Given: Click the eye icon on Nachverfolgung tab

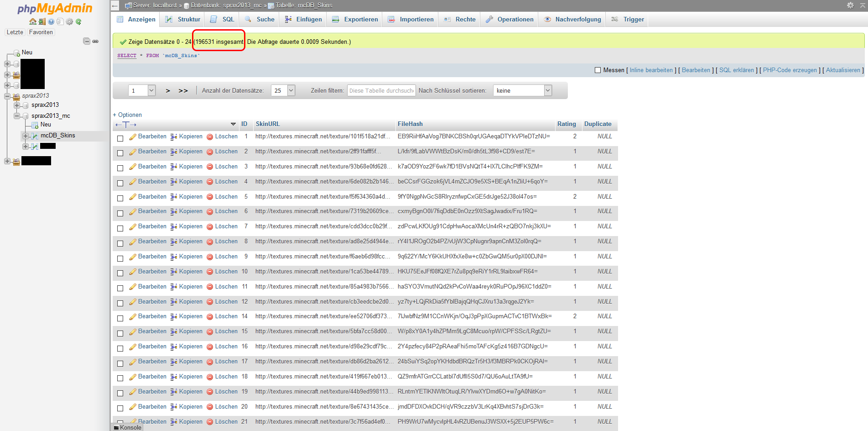Looking at the screenshot, I should [x=547, y=19].
